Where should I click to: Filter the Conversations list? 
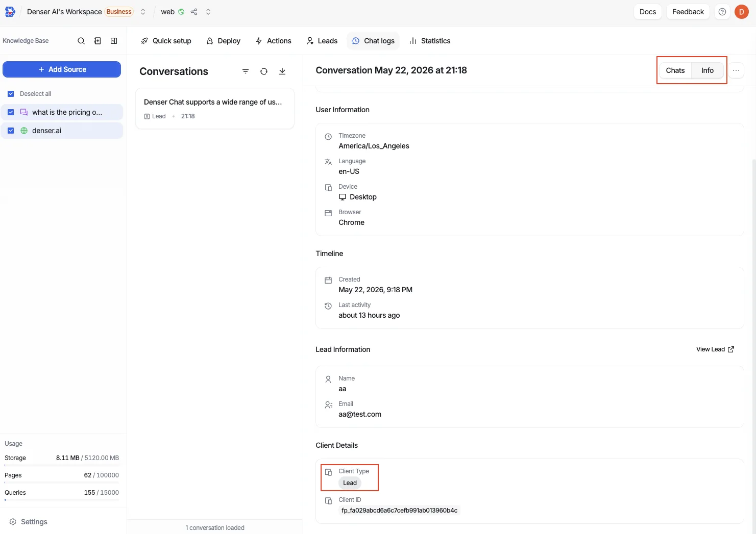pos(246,71)
